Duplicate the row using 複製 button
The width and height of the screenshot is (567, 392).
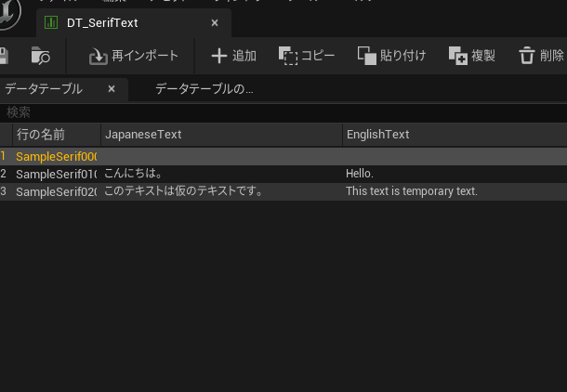click(471, 56)
